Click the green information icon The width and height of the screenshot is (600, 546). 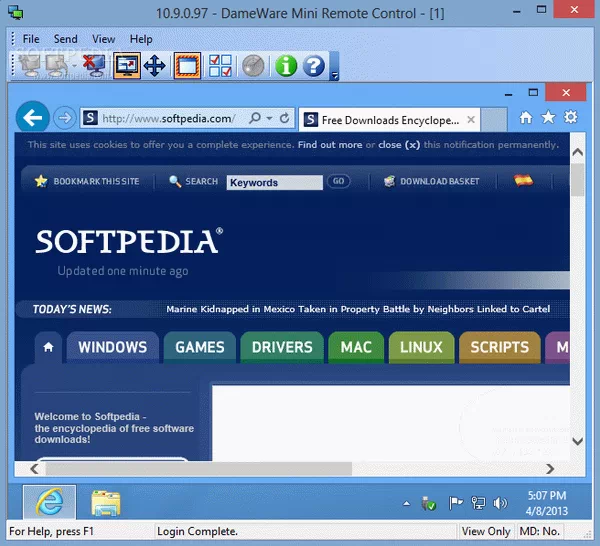[286, 66]
